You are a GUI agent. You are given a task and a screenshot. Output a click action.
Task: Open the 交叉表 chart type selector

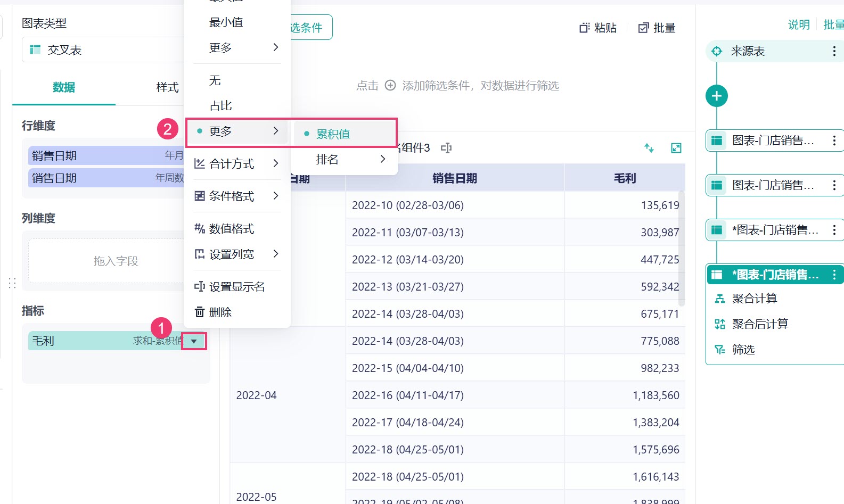click(104, 49)
